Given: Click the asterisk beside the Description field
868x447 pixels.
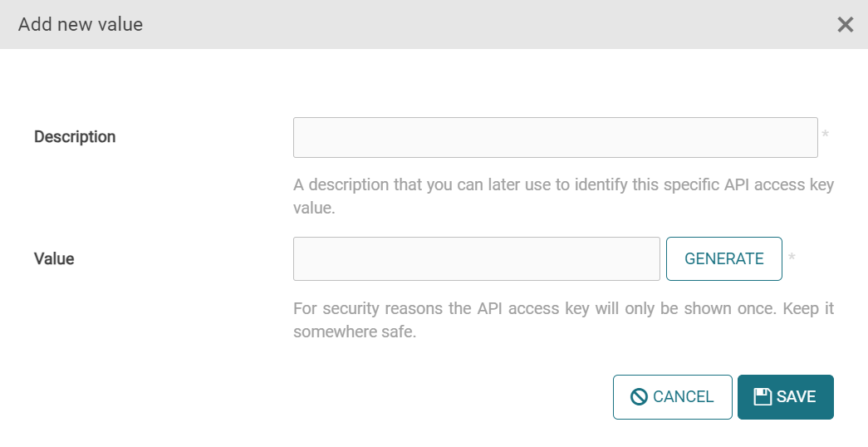Looking at the screenshot, I should (825, 135).
